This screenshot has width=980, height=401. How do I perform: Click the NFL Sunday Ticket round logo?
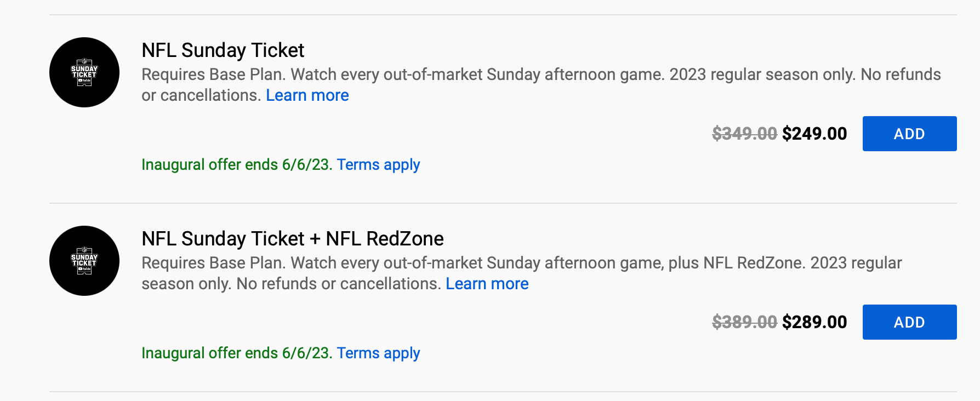84,72
